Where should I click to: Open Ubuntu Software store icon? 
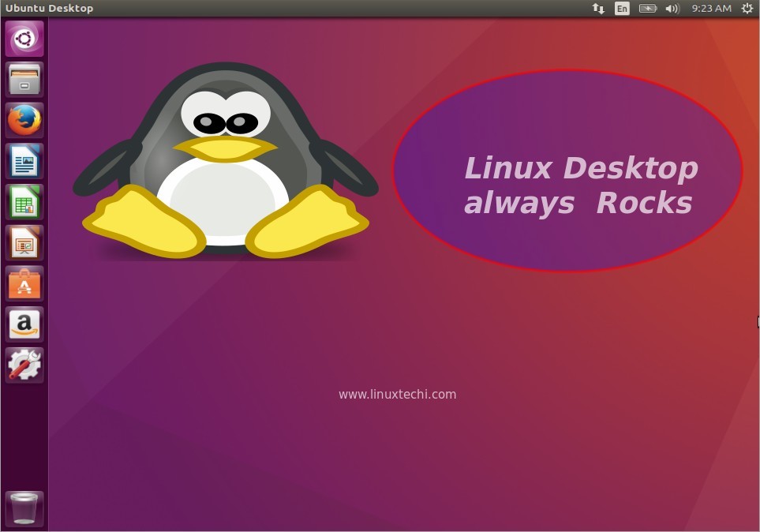pyautogui.click(x=24, y=283)
